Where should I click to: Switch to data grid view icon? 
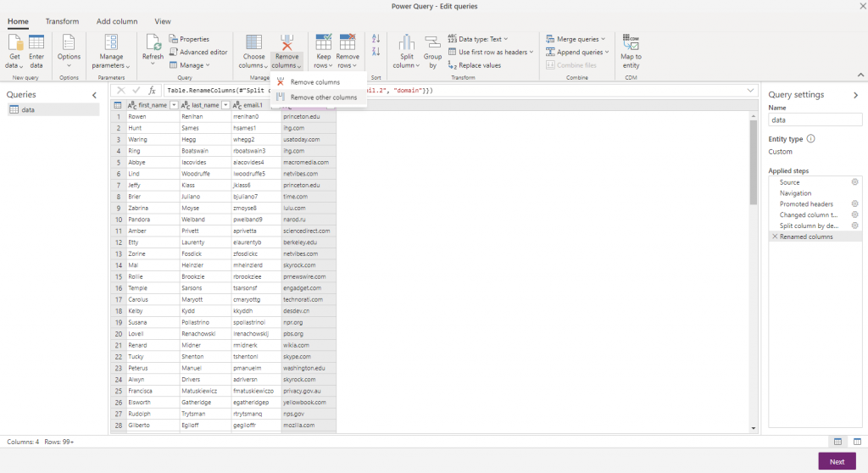(x=837, y=442)
